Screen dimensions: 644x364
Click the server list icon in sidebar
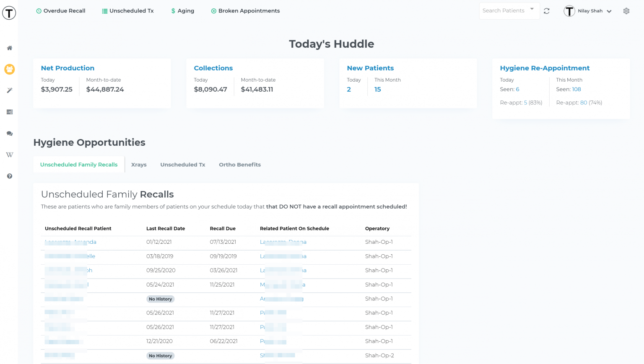[9, 112]
